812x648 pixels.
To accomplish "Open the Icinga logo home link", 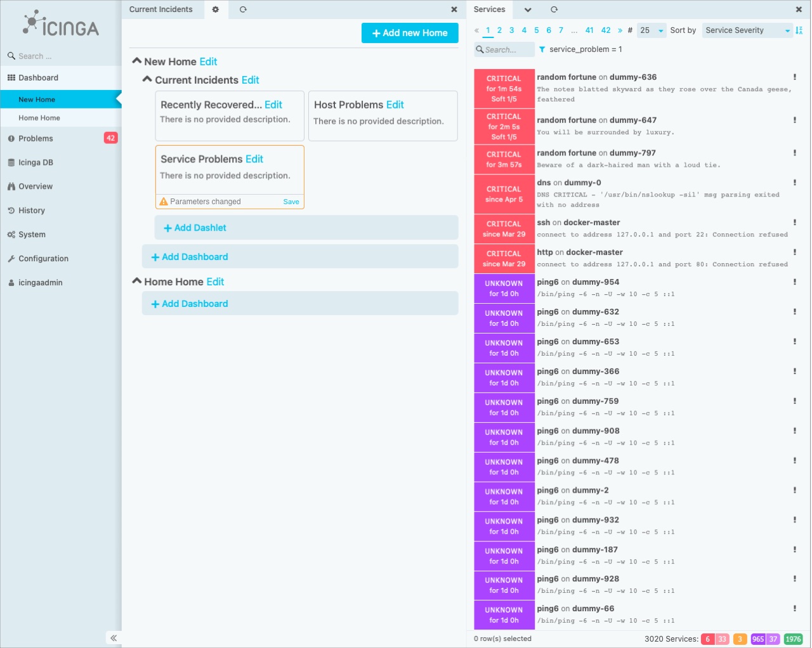I will (x=60, y=25).
